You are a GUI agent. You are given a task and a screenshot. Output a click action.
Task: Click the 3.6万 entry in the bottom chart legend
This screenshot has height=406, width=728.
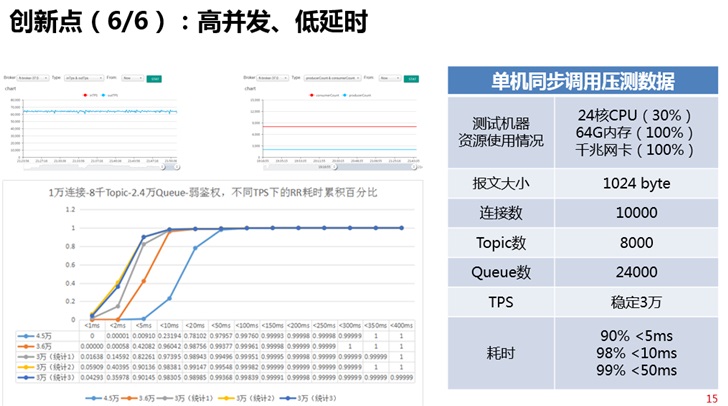click(x=138, y=398)
